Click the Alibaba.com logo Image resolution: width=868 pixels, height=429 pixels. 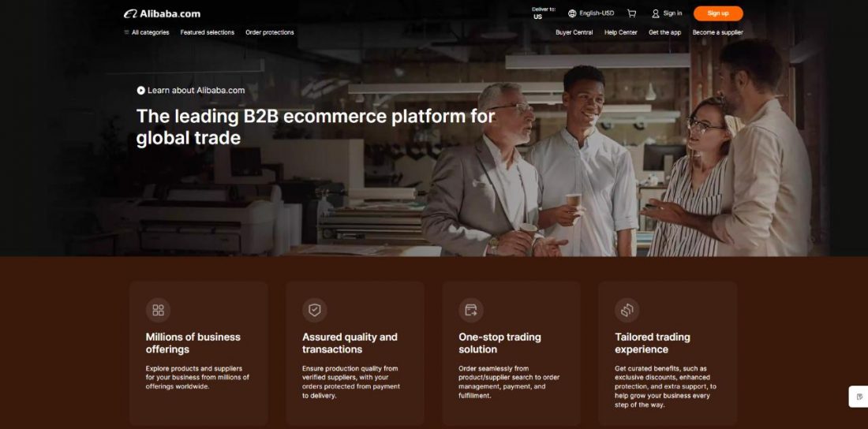click(163, 14)
